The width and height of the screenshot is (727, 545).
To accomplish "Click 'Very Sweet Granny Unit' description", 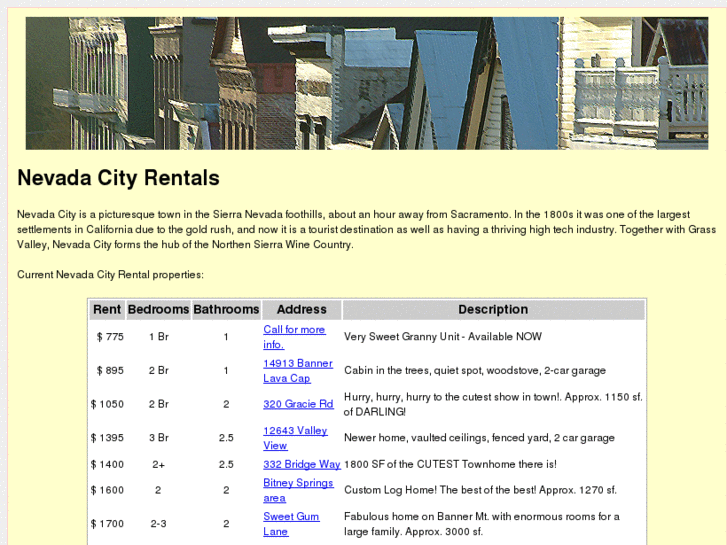I will pyautogui.click(x=443, y=337).
